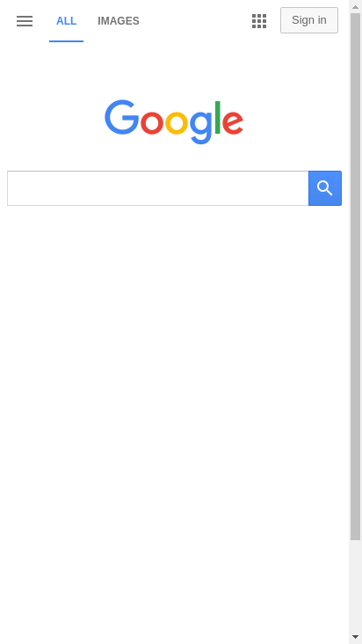Click the blue underline beneath the ALL tab
Image resolution: width=362 pixels, height=644 pixels.
(x=66, y=41)
